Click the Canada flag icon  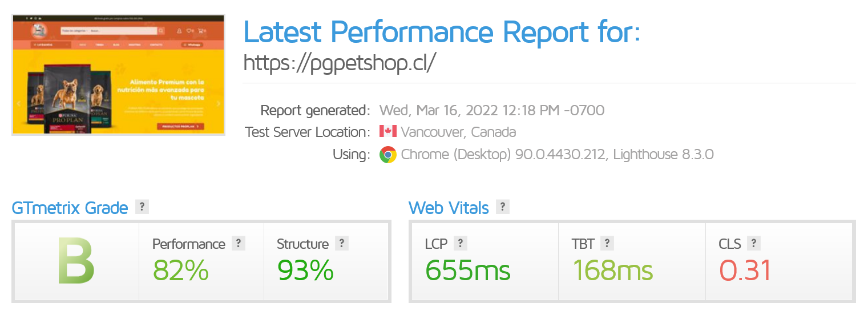click(x=388, y=132)
